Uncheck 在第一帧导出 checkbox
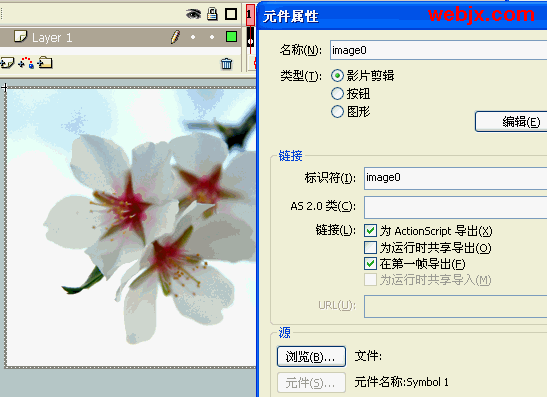The width and height of the screenshot is (547, 397). [370, 264]
